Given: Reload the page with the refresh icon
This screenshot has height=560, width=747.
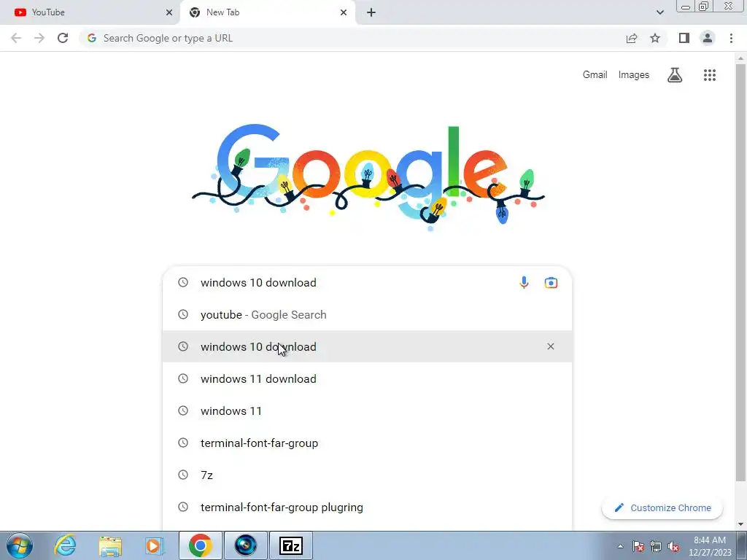Looking at the screenshot, I should click(x=63, y=38).
